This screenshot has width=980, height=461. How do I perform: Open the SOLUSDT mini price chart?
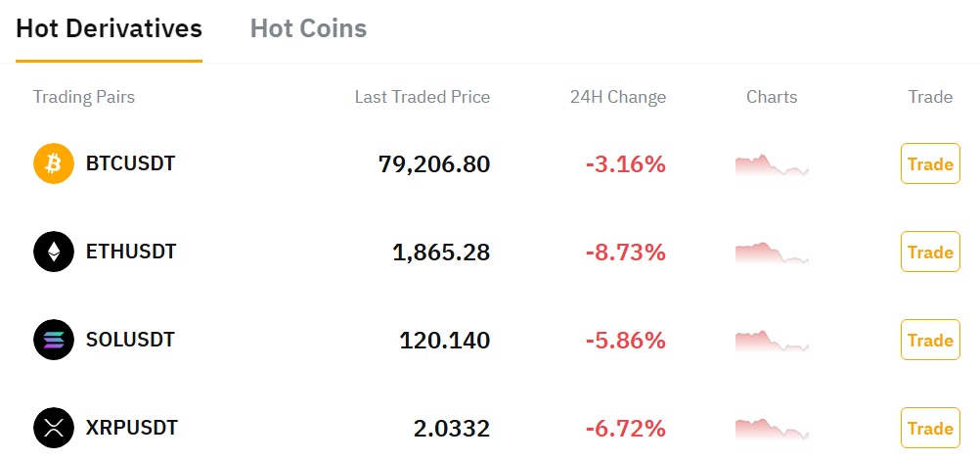pos(772,341)
